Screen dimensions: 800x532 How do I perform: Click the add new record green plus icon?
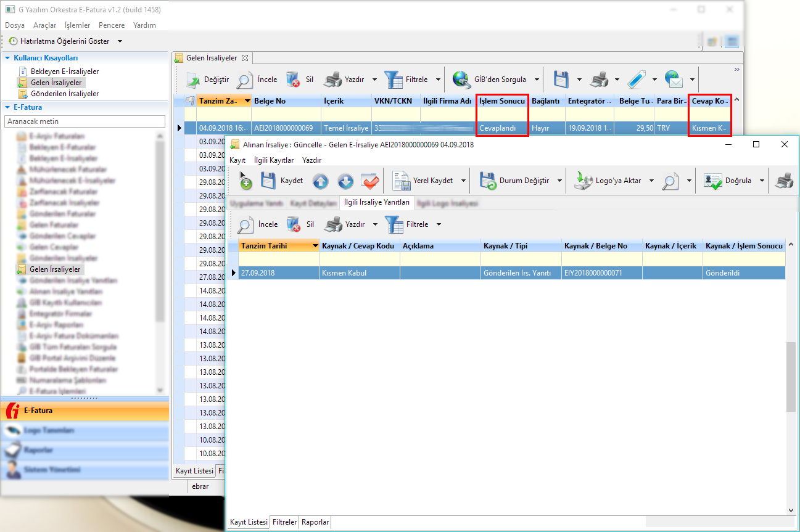click(x=245, y=181)
